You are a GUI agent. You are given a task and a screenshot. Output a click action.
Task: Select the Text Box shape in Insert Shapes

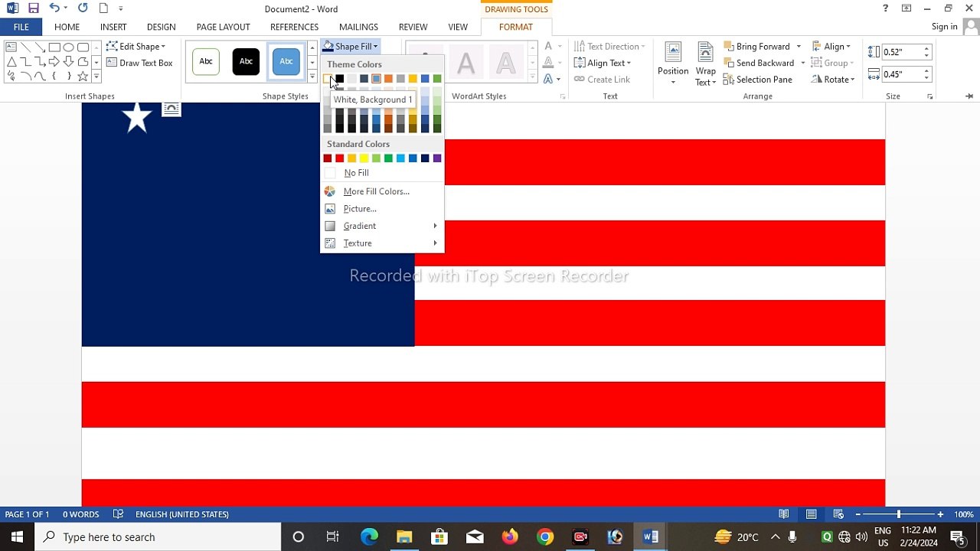(11, 47)
